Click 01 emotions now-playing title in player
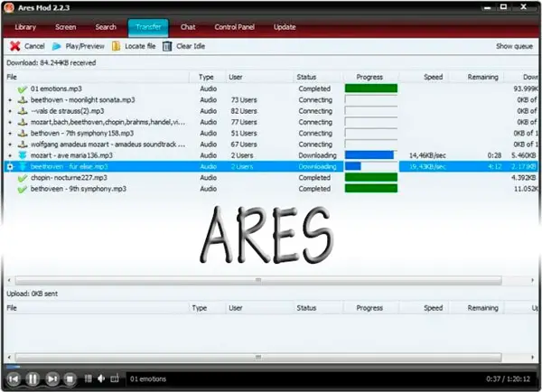The image size is (542, 392). [x=148, y=379]
